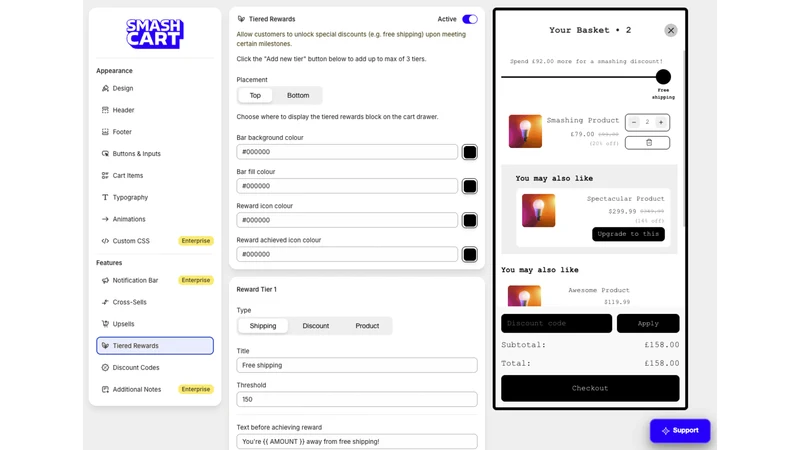This screenshot has height=450, width=800.
Task: Click the Enterprise badge beside Custom CSS
Action: (196, 241)
